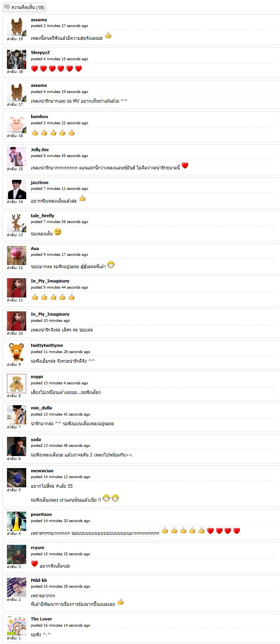Click twittytwittyme's brown bear avatar
This screenshot has width=280, height=644.
point(17,352)
